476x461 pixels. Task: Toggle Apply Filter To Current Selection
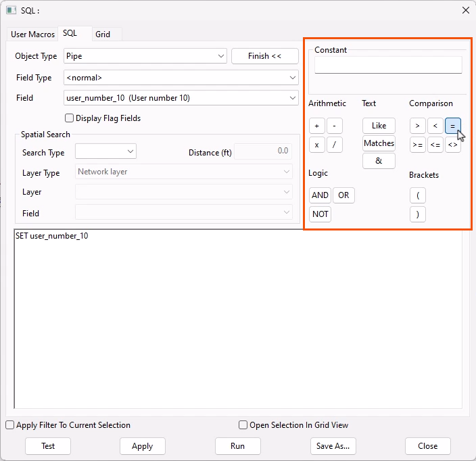[x=9, y=425]
